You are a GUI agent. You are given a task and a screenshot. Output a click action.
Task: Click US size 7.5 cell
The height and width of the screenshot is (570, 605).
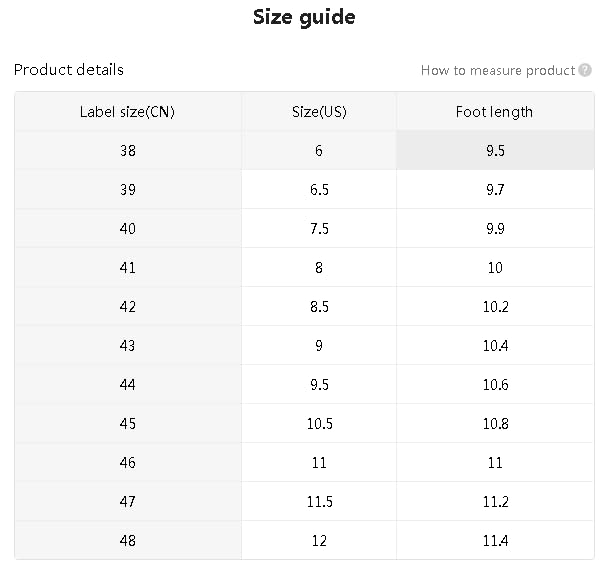pos(319,229)
